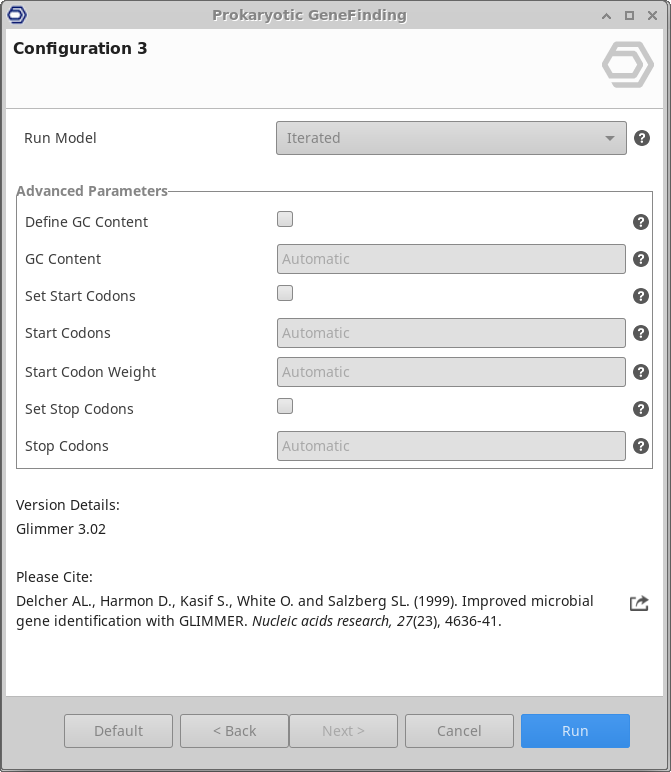
Task: Reset settings with Default button
Action: click(x=118, y=731)
